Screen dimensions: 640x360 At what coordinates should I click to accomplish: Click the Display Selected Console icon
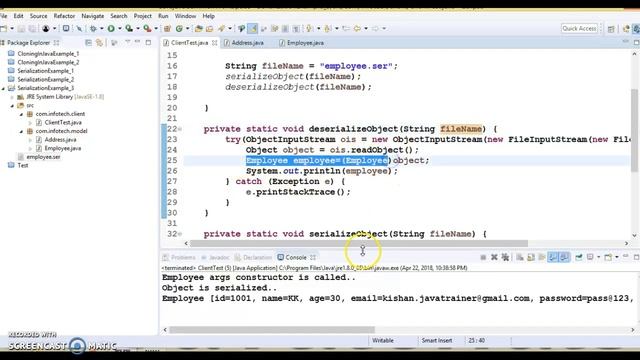[x=590, y=257]
